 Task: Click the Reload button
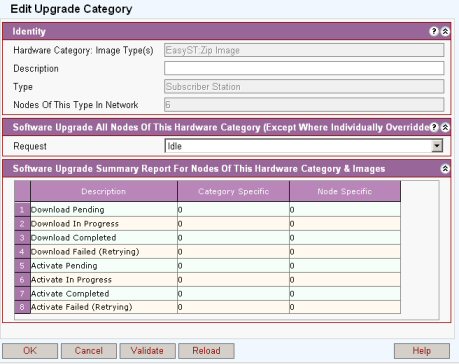click(206, 351)
